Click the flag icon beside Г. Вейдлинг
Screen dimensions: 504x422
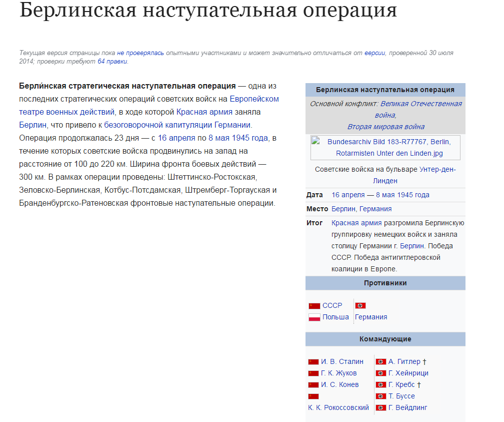380,408
